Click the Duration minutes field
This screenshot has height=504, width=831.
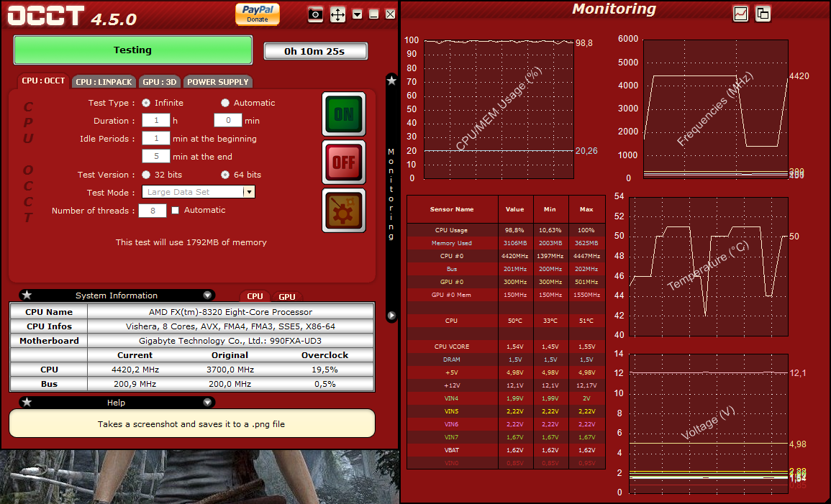pos(228,121)
